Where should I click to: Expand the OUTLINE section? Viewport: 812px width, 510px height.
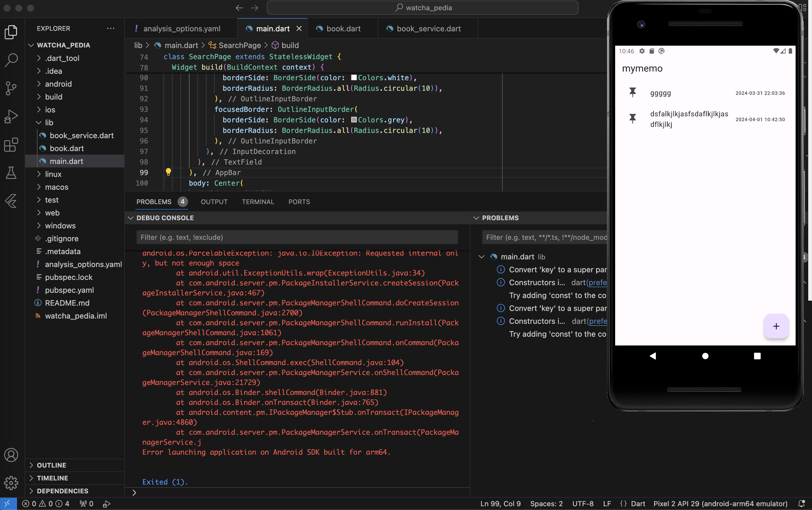[x=74, y=465]
